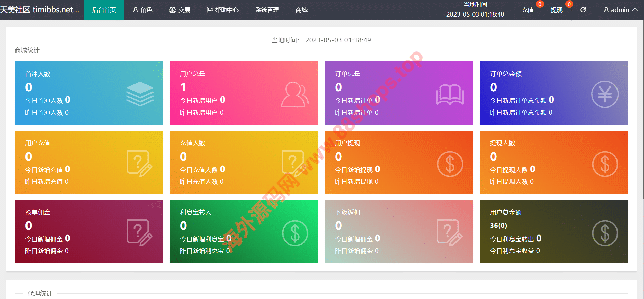Screen dimensions: 644x299
Task: Click the stacked layers icon in 首冲人数 card
Action: (140, 94)
